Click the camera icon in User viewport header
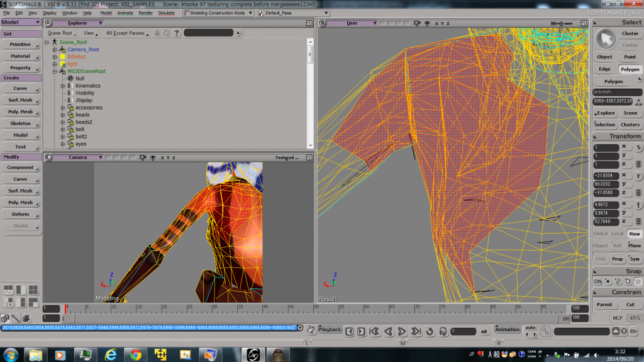 [417, 23]
